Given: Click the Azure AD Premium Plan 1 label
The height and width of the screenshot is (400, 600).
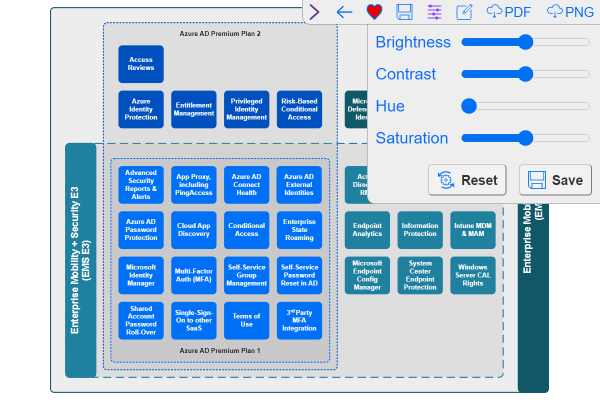Looking at the screenshot, I should pos(220,351).
